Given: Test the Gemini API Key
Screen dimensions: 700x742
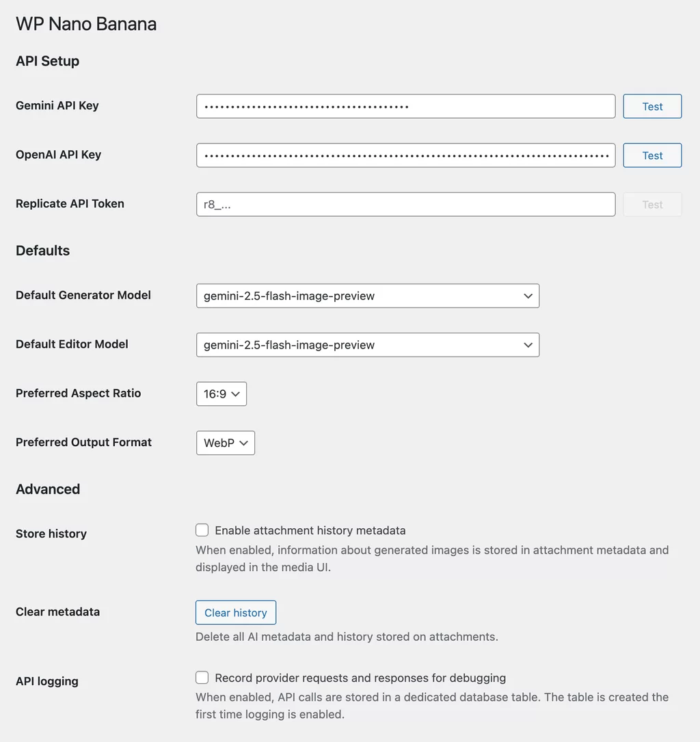Looking at the screenshot, I should click(651, 106).
